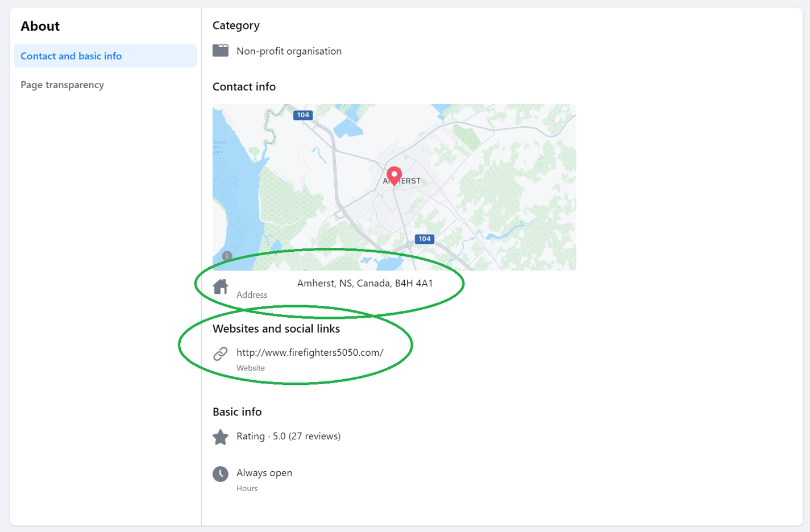The image size is (810, 532).
Task: Open the firefighters5050.com website link
Action: pyautogui.click(x=310, y=352)
